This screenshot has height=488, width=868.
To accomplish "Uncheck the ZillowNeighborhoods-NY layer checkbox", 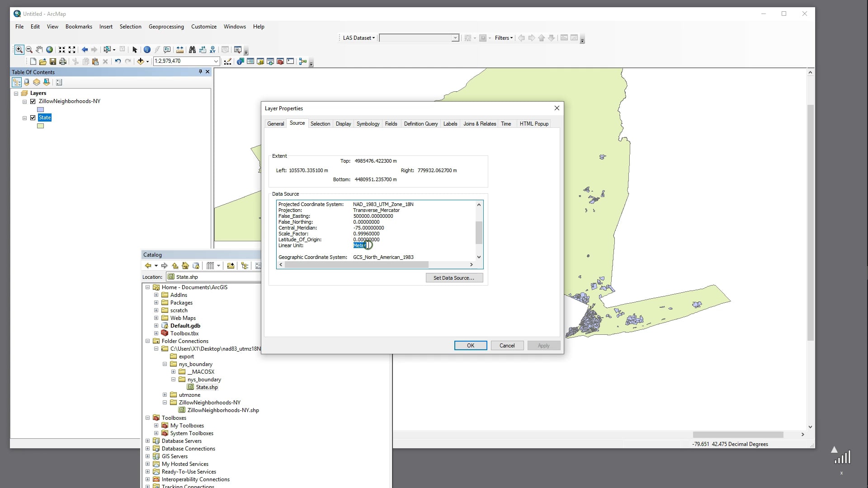I will pyautogui.click(x=33, y=102).
